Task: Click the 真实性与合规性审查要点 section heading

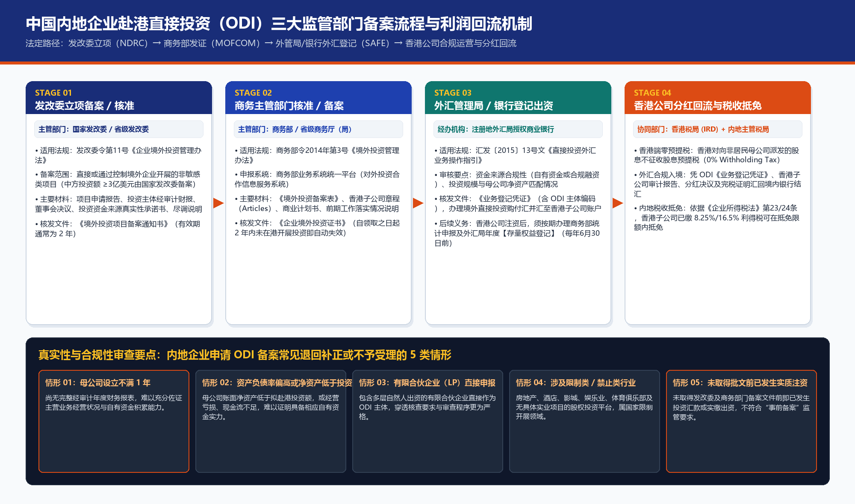Action: [245, 355]
